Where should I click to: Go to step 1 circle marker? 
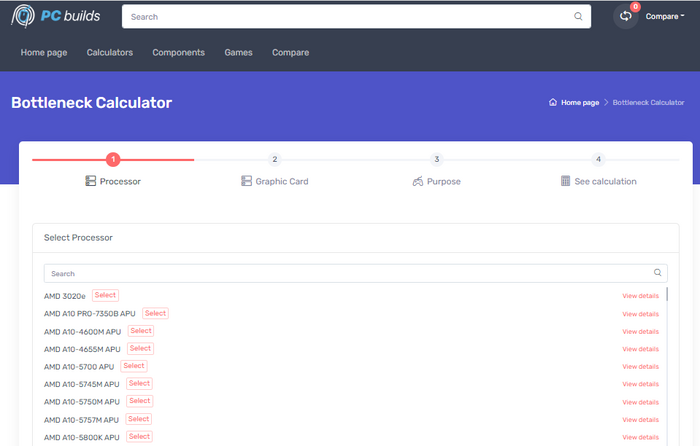(x=113, y=159)
